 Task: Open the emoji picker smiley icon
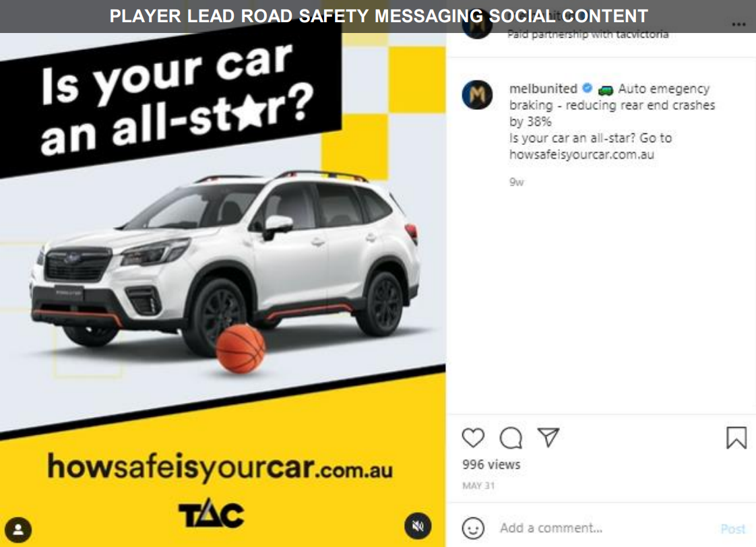pyautogui.click(x=473, y=527)
